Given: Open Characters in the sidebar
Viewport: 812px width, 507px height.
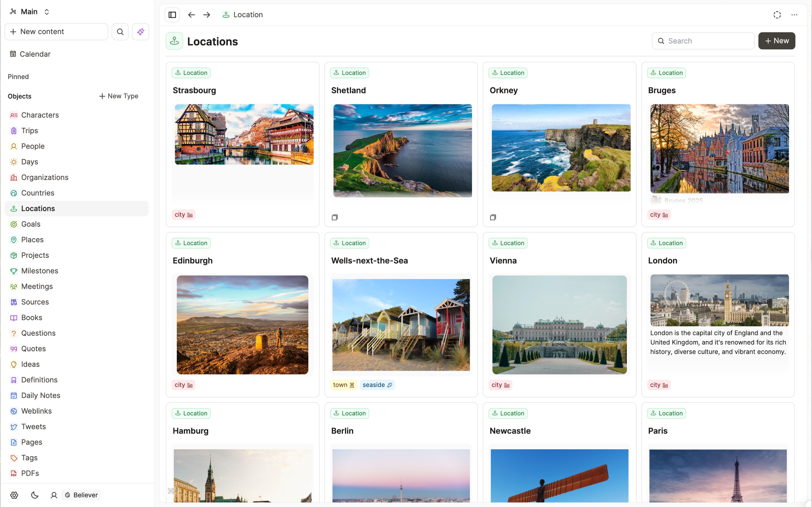Looking at the screenshot, I should coord(40,115).
